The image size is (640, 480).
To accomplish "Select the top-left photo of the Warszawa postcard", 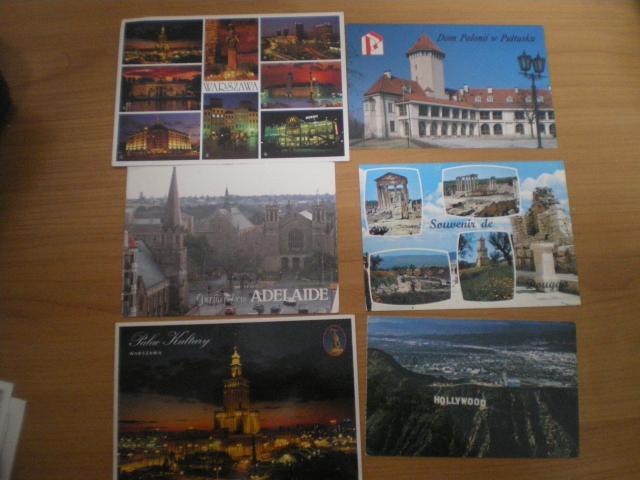I will pos(162,42).
